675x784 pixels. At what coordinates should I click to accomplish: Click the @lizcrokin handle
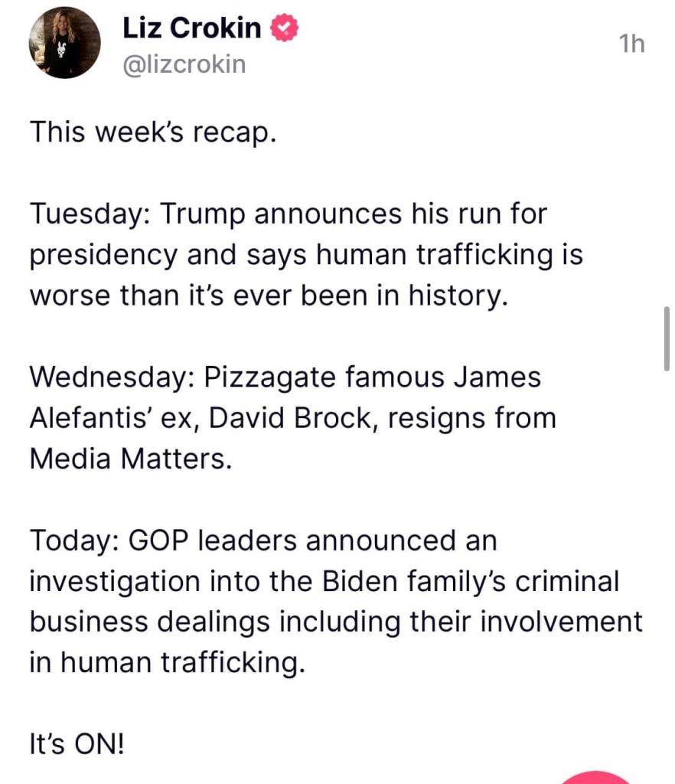point(184,64)
